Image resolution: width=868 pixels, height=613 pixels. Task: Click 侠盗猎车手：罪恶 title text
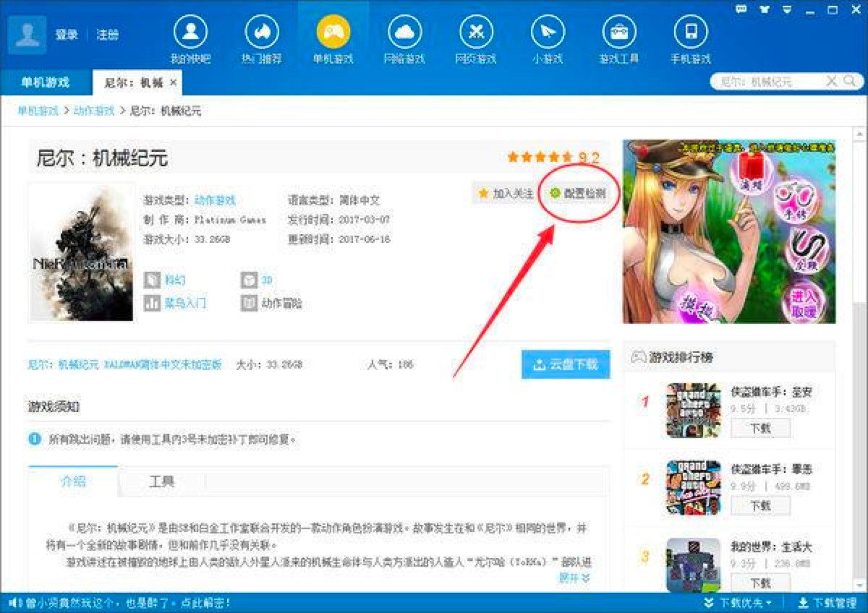pyautogui.click(x=771, y=470)
